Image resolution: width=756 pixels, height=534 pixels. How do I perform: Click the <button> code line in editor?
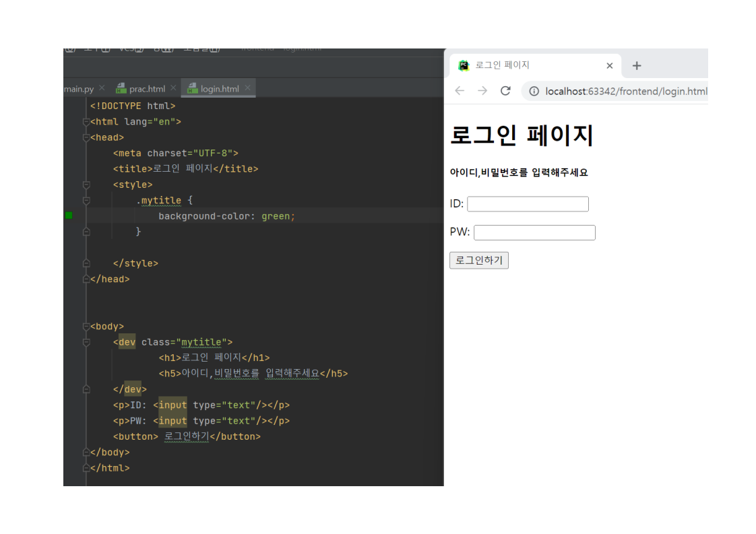[x=187, y=436]
